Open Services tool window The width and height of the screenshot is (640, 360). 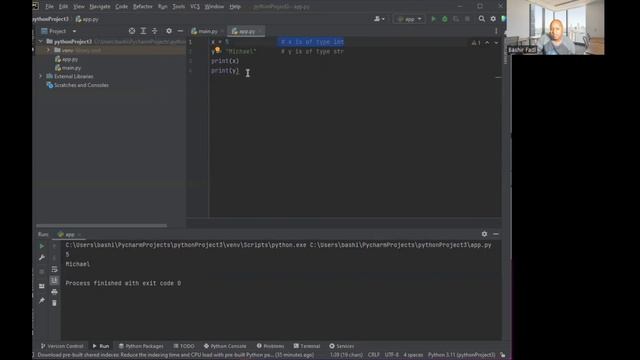point(342,346)
